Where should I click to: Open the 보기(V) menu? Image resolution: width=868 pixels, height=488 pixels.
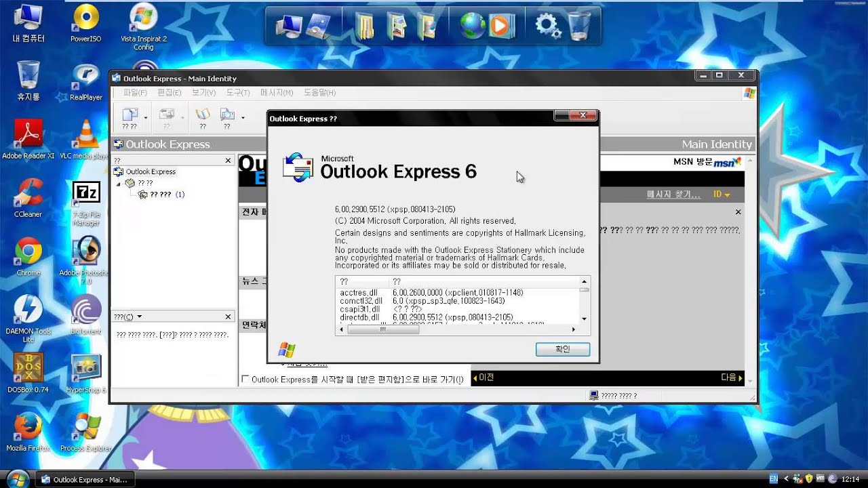(x=203, y=92)
